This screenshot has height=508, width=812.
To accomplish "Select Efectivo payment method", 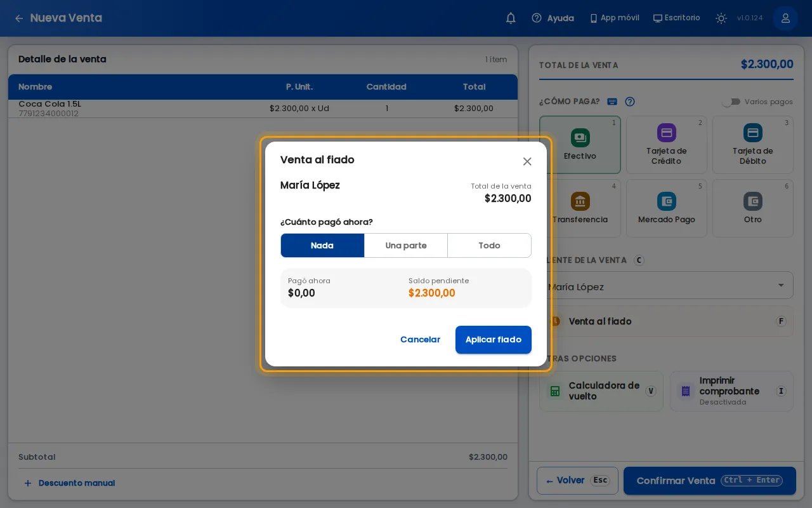I will point(580,145).
